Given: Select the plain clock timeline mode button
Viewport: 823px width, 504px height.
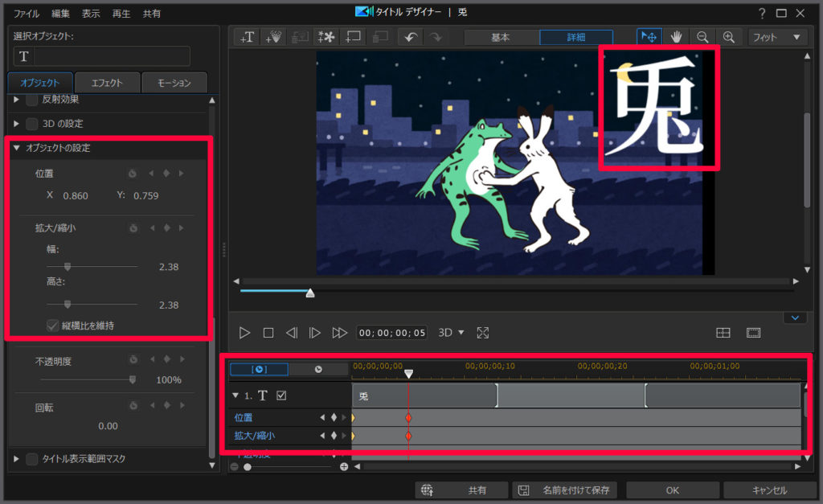Looking at the screenshot, I should (318, 370).
